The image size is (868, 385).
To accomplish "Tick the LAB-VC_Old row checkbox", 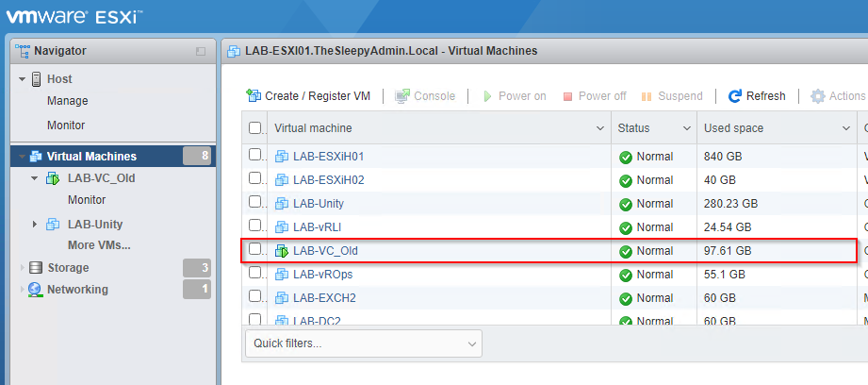I will 254,249.
